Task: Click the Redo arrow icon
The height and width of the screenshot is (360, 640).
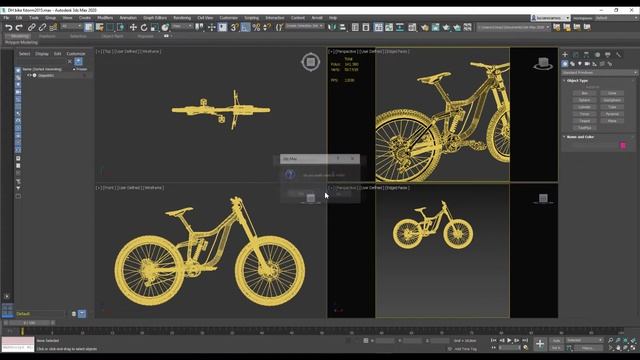Action: click(19, 27)
